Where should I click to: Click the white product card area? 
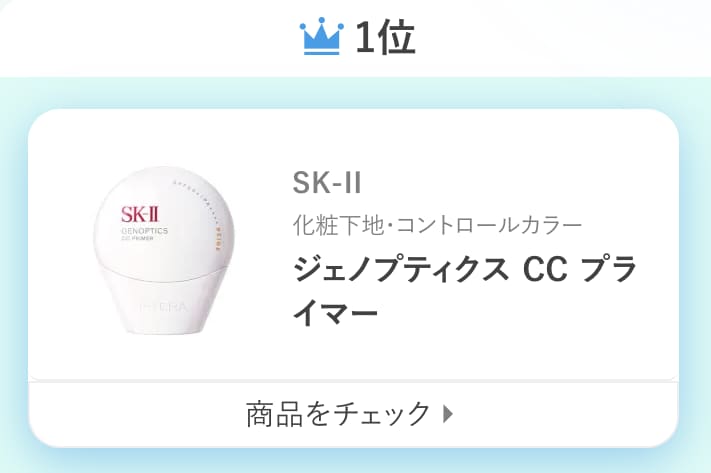point(353,245)
